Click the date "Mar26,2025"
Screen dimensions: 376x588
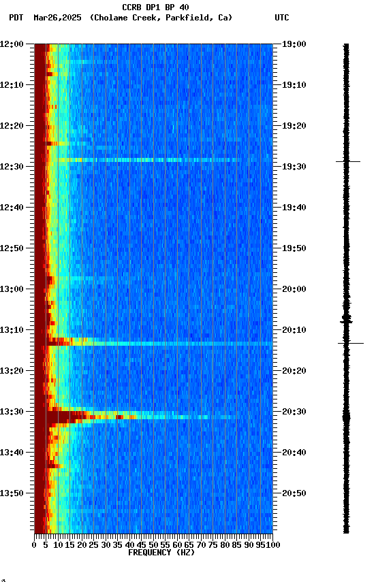(x=57, y=18)
